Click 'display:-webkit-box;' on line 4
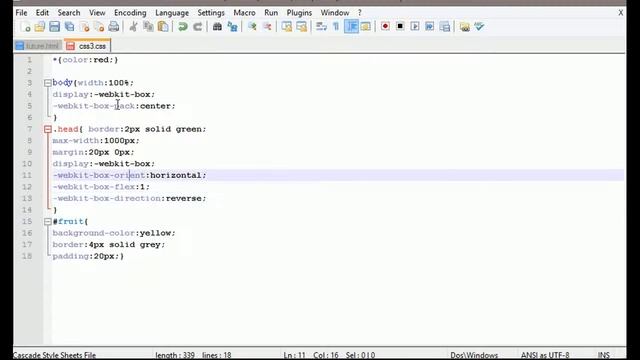 point(104,94)
